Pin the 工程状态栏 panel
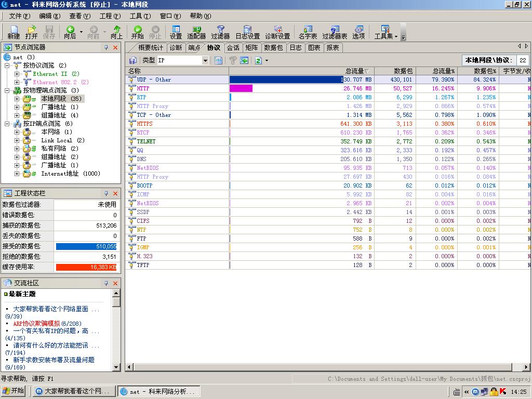532x399 pixels. coord(106,193)
